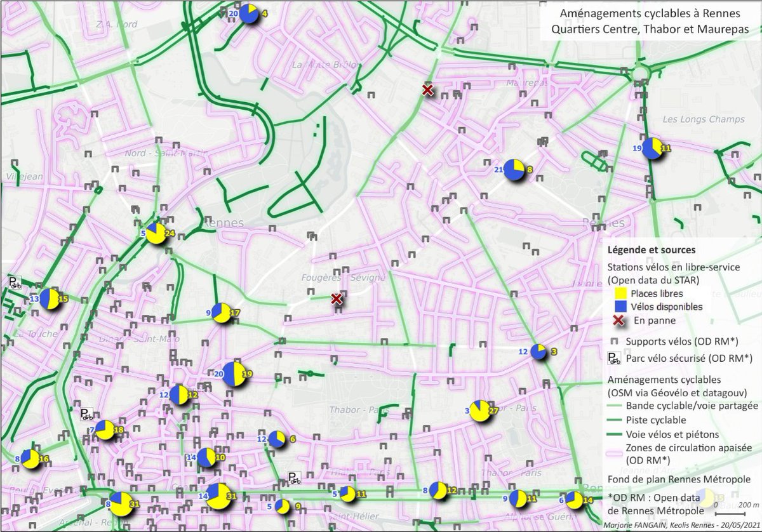Click the station pie labeled 21 and 8

[x=515, y=170]
